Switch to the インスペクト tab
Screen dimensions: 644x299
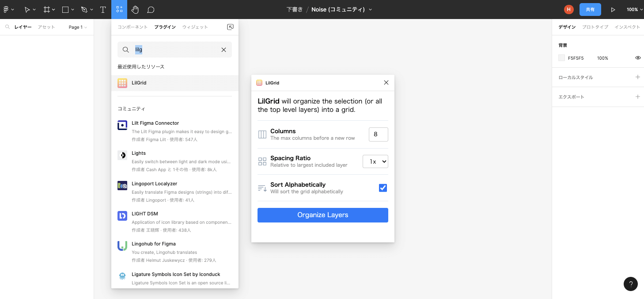click(x=627, y=27)
